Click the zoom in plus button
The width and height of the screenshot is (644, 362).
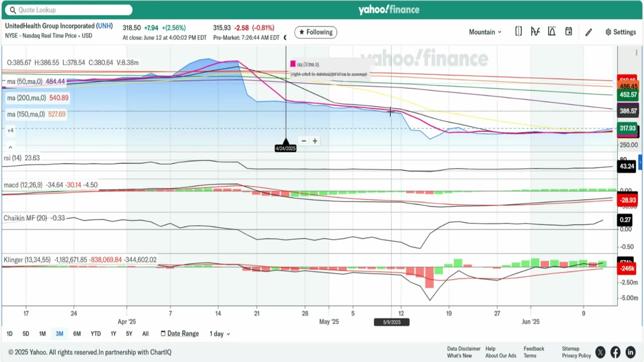point(315,141)
